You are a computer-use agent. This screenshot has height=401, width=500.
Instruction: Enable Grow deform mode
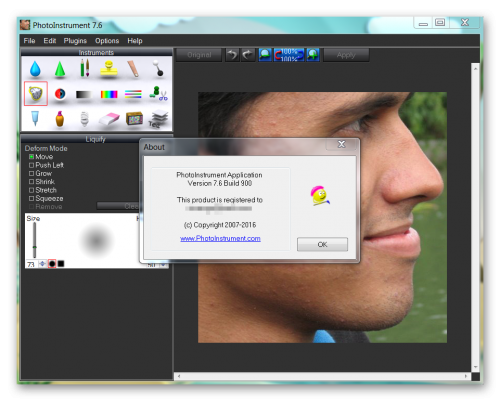40,173
